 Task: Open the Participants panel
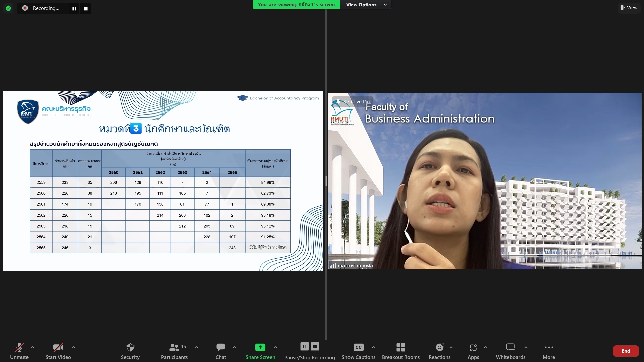pos(174,351)
